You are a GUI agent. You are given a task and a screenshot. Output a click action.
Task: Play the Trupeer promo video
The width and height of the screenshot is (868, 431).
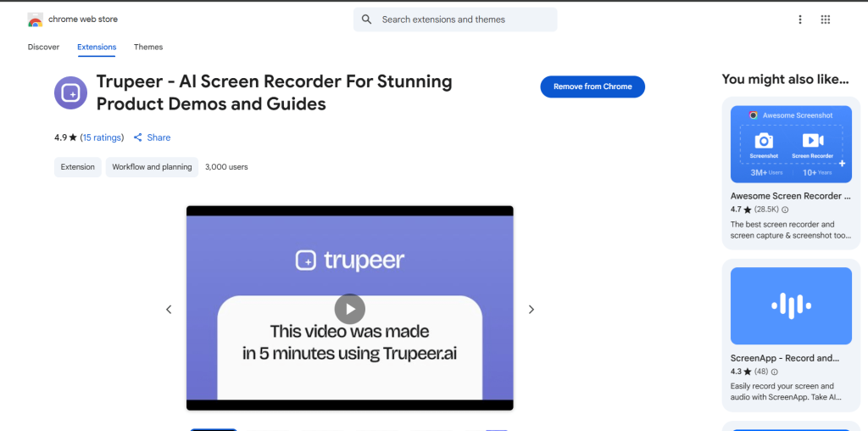[x=350, y=309]
